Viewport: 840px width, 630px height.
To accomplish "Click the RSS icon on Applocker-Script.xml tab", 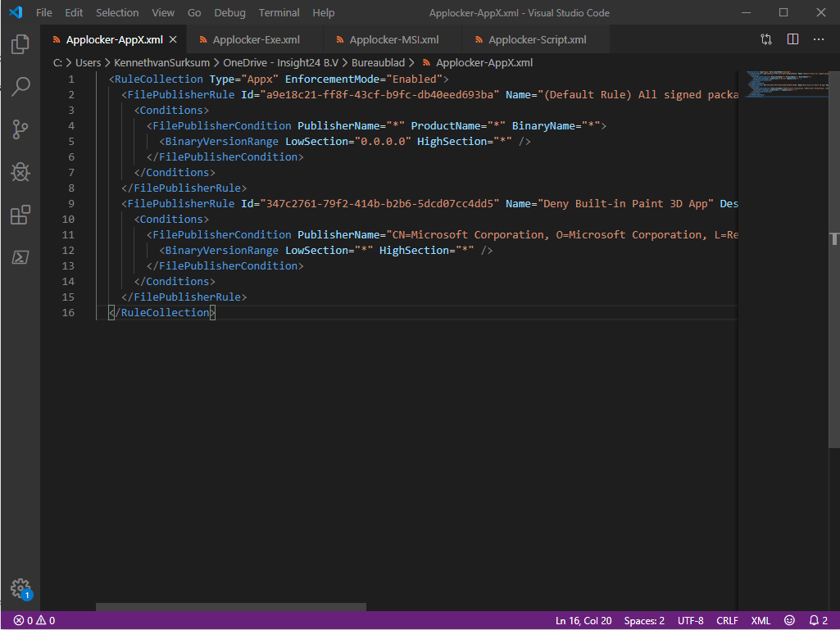I will click(x=479, y=39).
